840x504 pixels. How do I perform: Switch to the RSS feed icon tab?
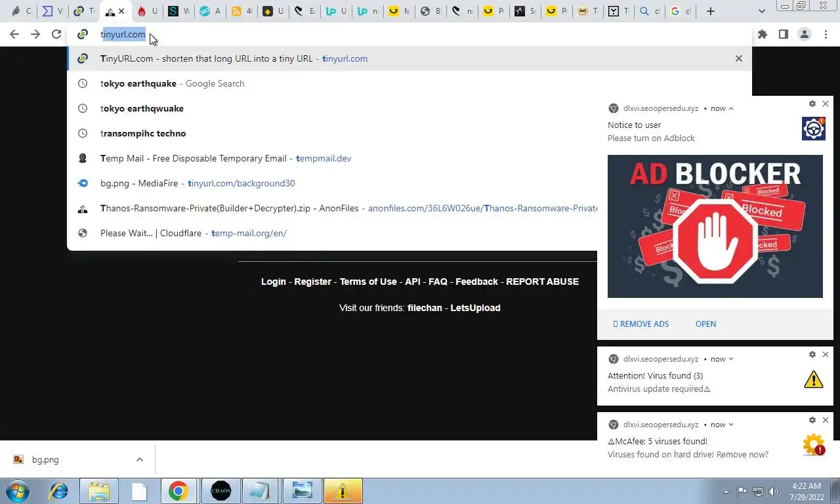pos(236,11)
